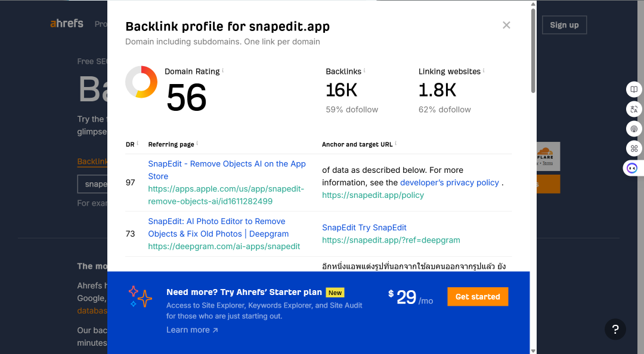Click the book reader icon in side panel
The height and width of the screenshot is (354, 644).
[634, 89]
